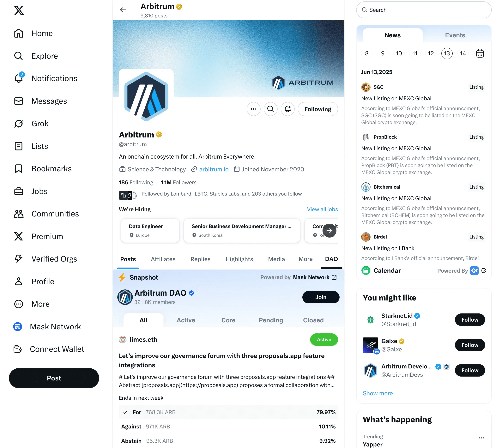Select date 12 in the news calendar

coord(431,53)
